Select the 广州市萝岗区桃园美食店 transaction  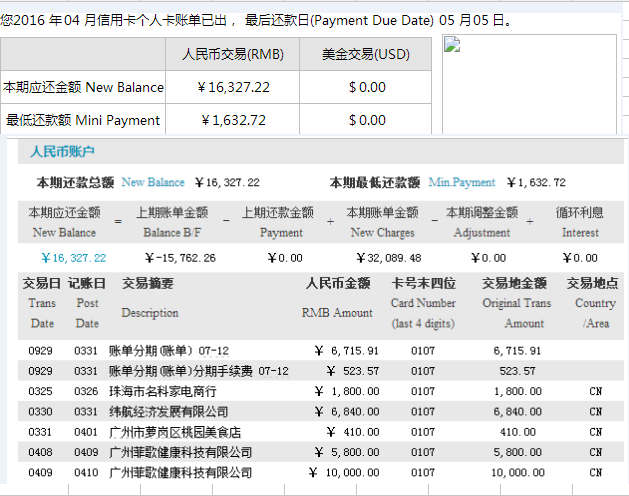(x=174, y=432)
